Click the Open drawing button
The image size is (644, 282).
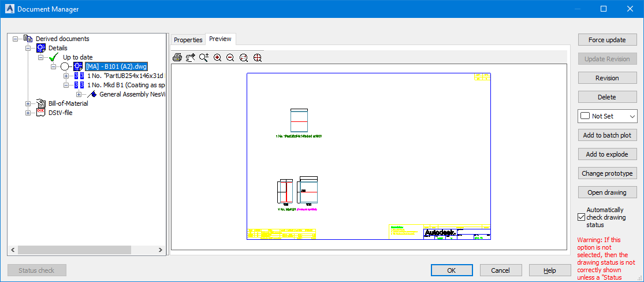[x=607, y=192]
